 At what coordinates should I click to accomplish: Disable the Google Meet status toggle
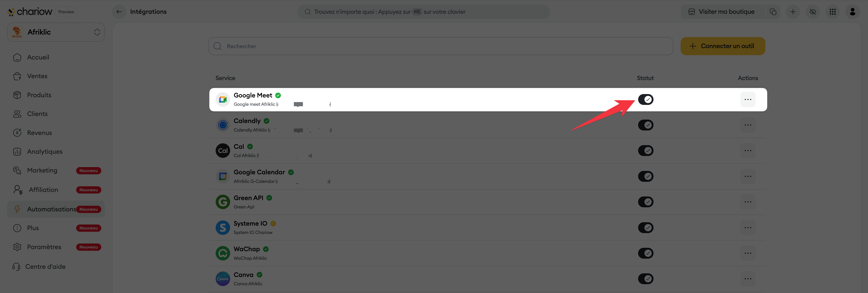tap(646, 99)
